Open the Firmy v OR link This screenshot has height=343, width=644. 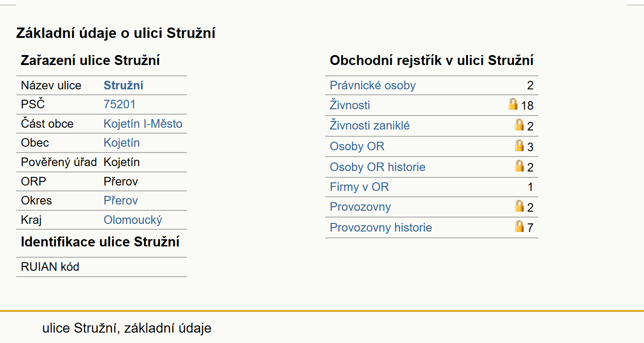pyautogui.click(x=359, y=187)
